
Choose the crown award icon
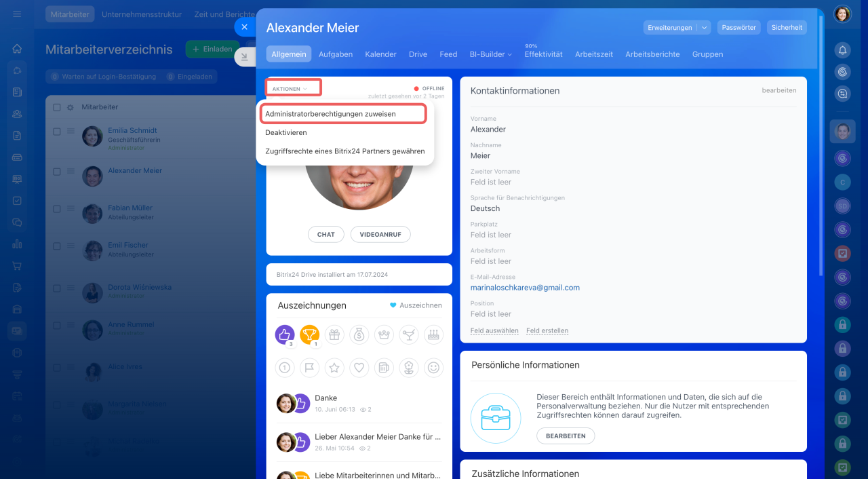click(384, 334)
